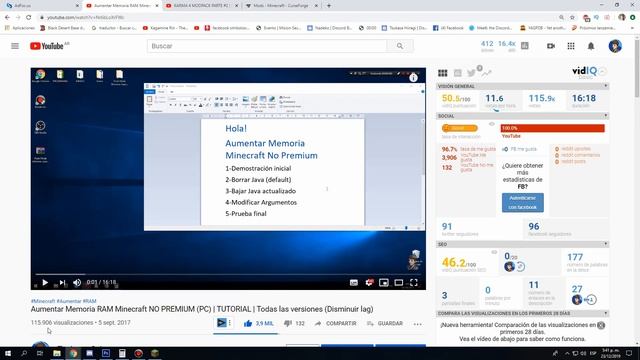The height and width of the screenshot is (360, 640).
Task: Open Minecraft block icon in taskbar
Action: (x=155, y=353)
